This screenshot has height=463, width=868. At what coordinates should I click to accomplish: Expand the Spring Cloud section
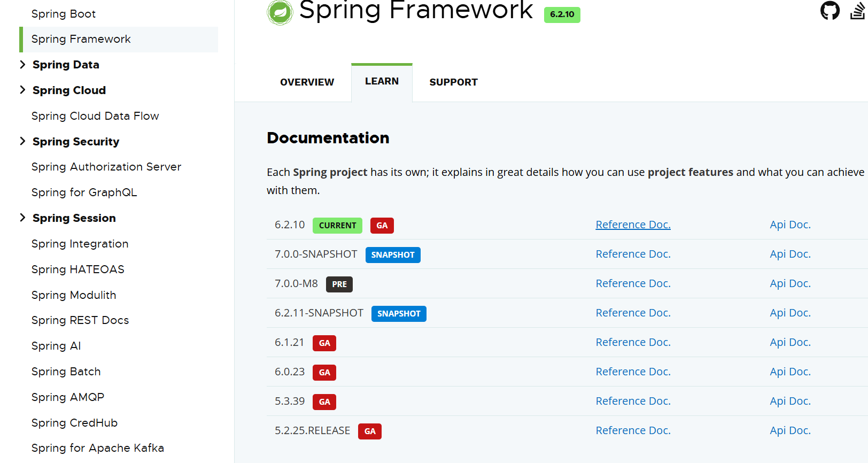click(x=22, y=90)
